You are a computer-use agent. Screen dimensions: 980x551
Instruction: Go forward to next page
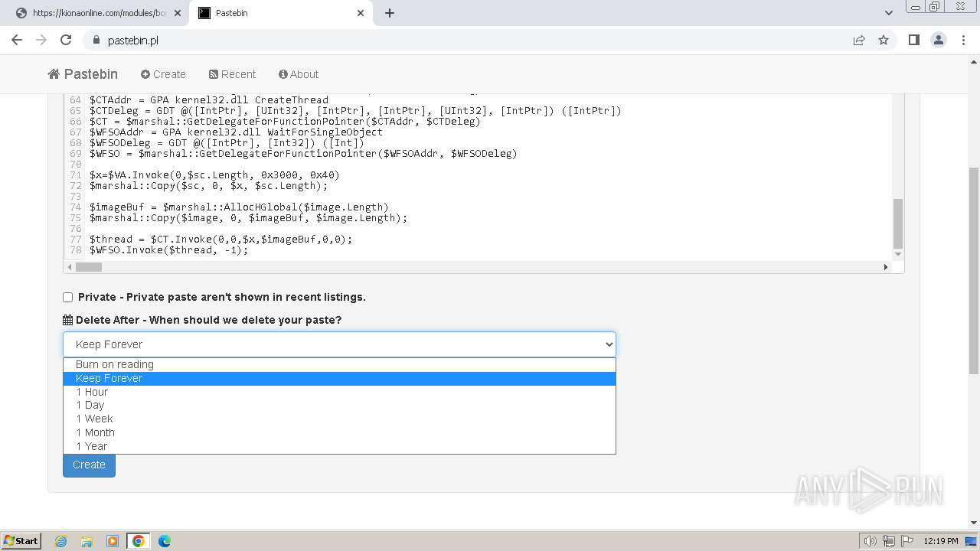[x=41, y=40]
